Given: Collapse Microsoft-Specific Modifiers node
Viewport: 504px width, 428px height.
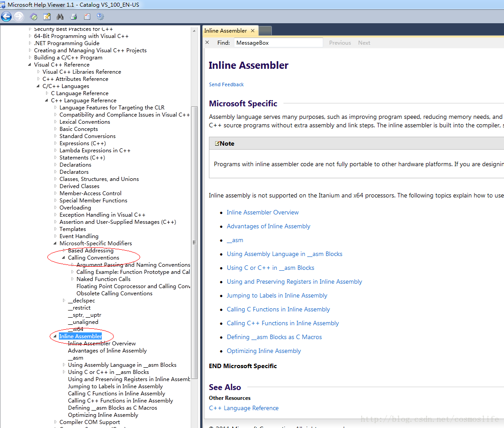Looking at the screenshot, I should [55, 243].
